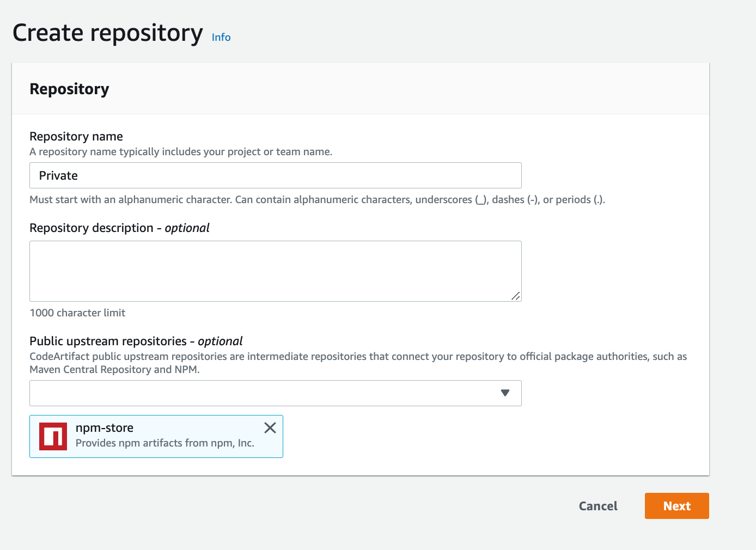Remove the npm-store upstream repository
Viewport: 756px width, 550px height.
(x=270, y=428)
